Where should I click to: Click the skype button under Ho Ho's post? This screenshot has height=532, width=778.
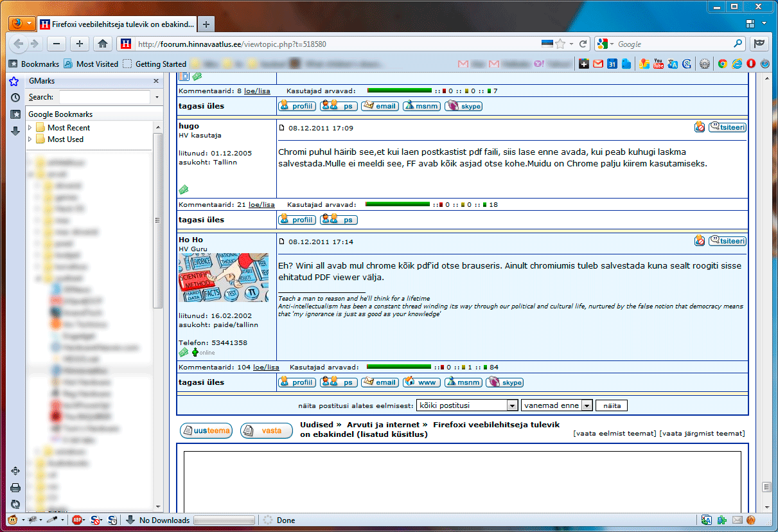click(504, 382)
